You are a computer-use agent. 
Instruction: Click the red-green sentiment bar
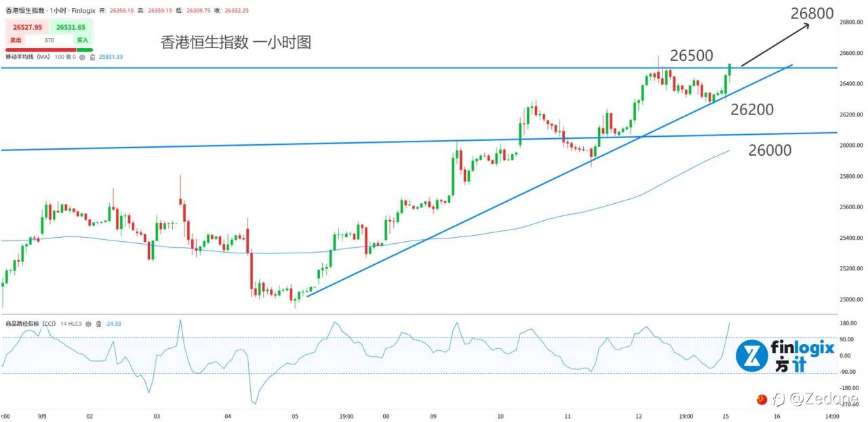pos(49,49)
